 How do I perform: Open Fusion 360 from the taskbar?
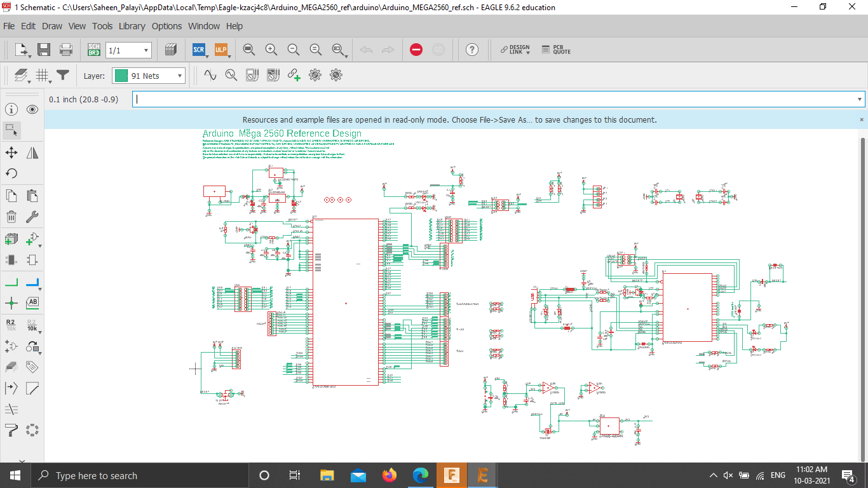pos(452,475)
